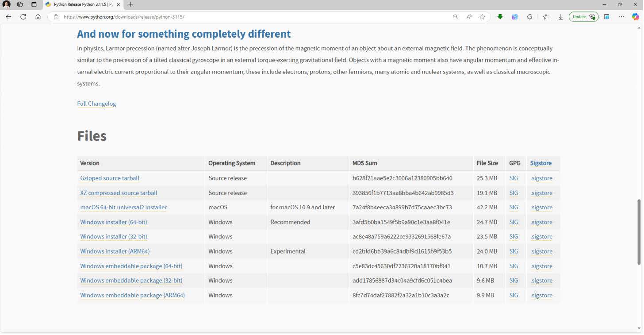This screenshot has width=644, height=335.
Task: Click the Update button in toolbar
Action: [x=583, y=17]
